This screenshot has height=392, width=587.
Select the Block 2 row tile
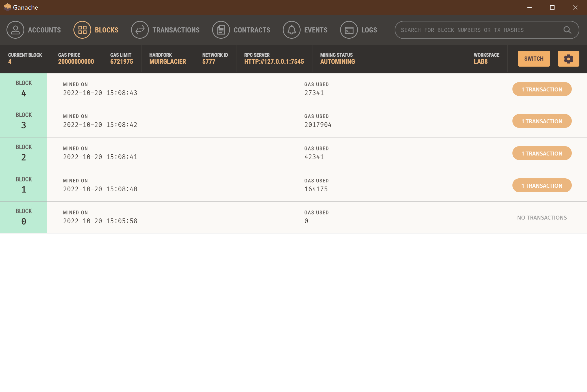click(24, 153)
